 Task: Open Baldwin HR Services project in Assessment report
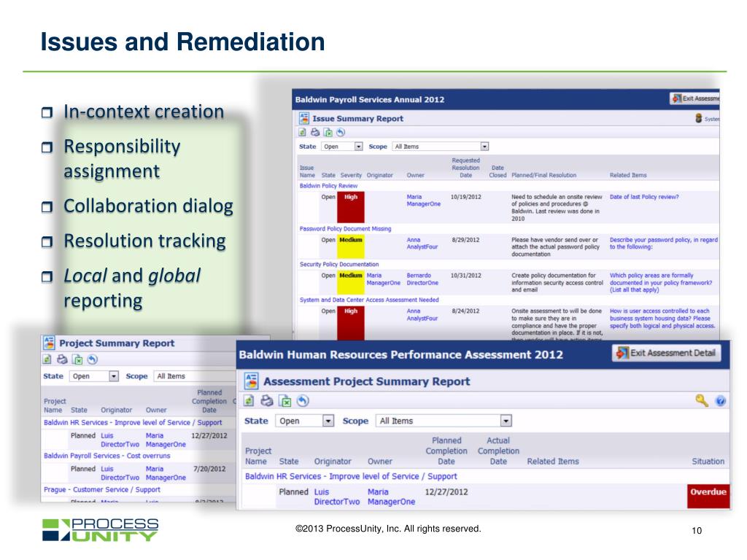[x=351, y=476]
